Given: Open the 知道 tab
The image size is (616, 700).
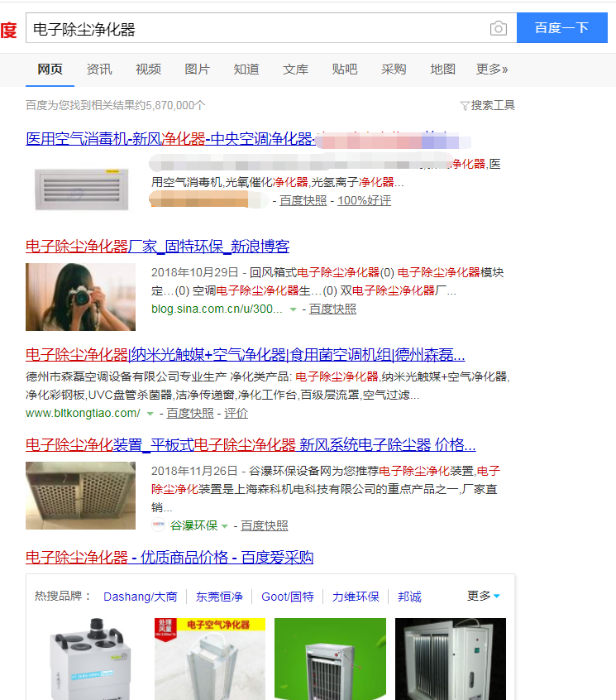Looking at the screenshot, I should click(246, 70).
